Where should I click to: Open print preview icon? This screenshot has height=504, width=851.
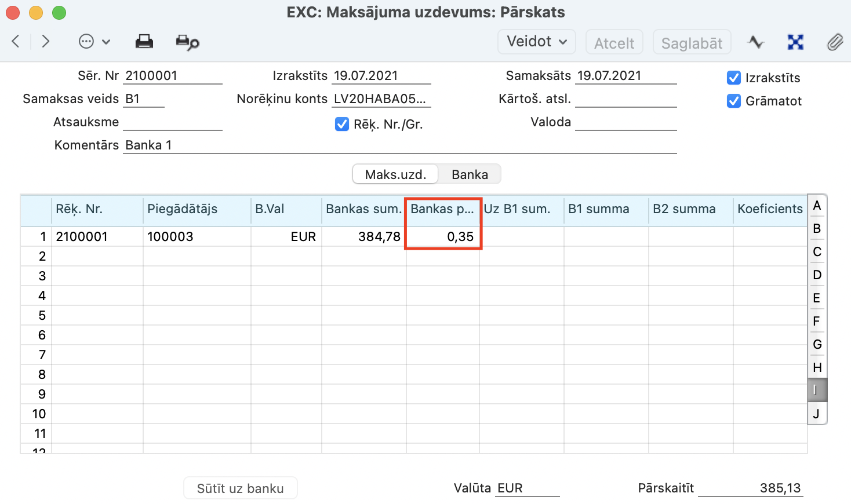point(187,42)
